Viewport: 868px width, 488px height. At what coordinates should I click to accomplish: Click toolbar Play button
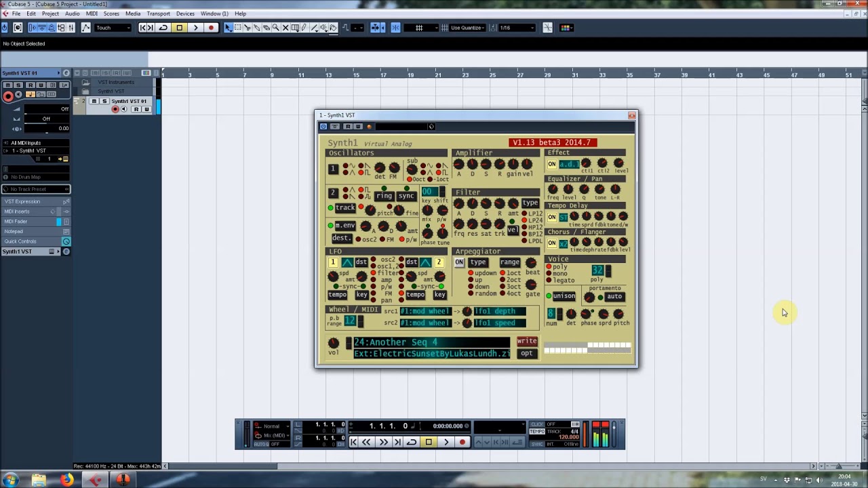coord(195,28)
